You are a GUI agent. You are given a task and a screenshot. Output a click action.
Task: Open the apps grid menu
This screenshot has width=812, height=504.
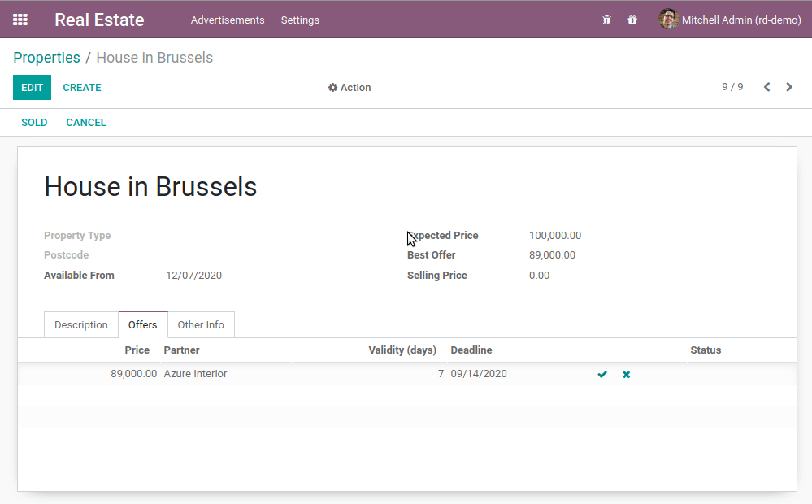coord(20,20)
